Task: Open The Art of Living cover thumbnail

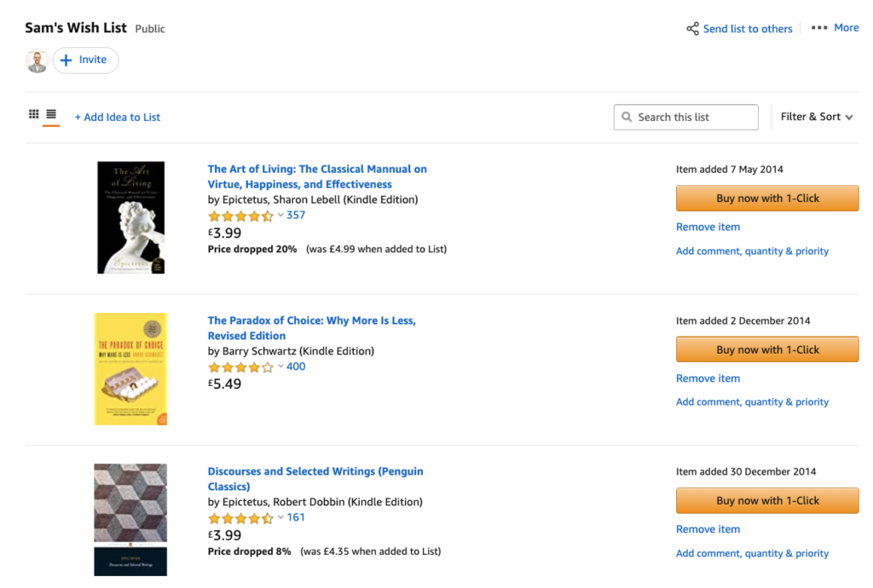Action: [130, 216]
